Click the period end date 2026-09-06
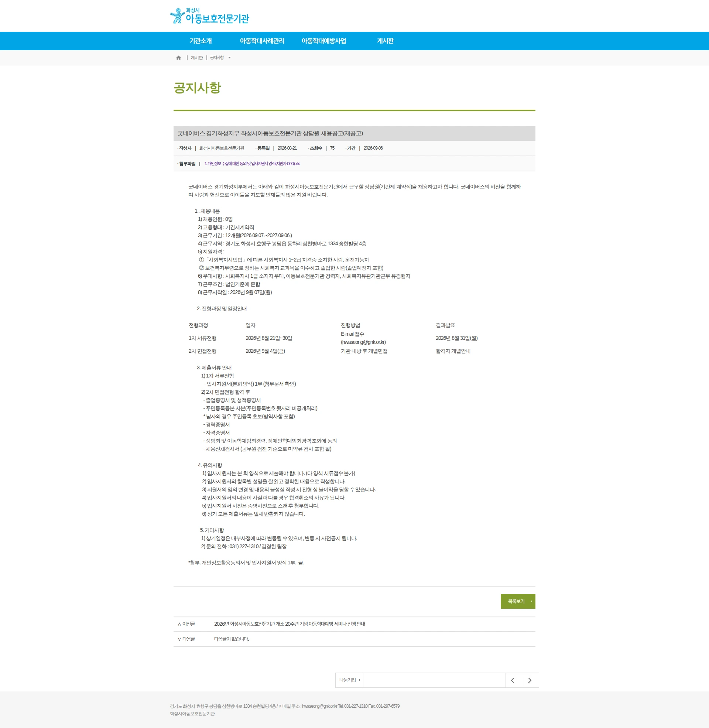The image size is (709, 728). [x=373, y=148]
